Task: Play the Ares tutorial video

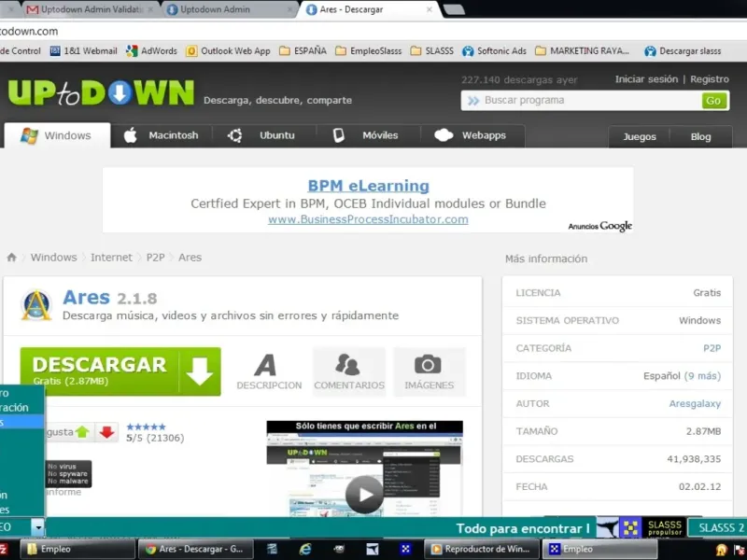Action: point(364,495)
